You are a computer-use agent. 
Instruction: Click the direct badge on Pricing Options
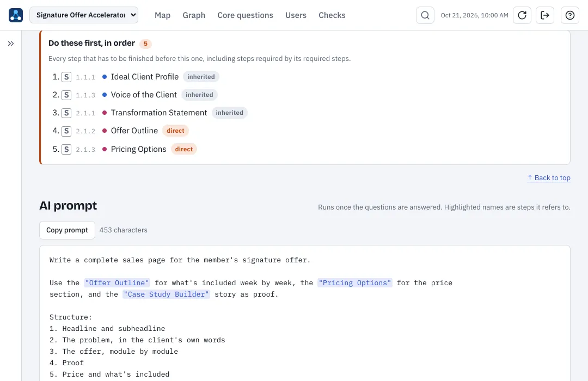point(184,149)
